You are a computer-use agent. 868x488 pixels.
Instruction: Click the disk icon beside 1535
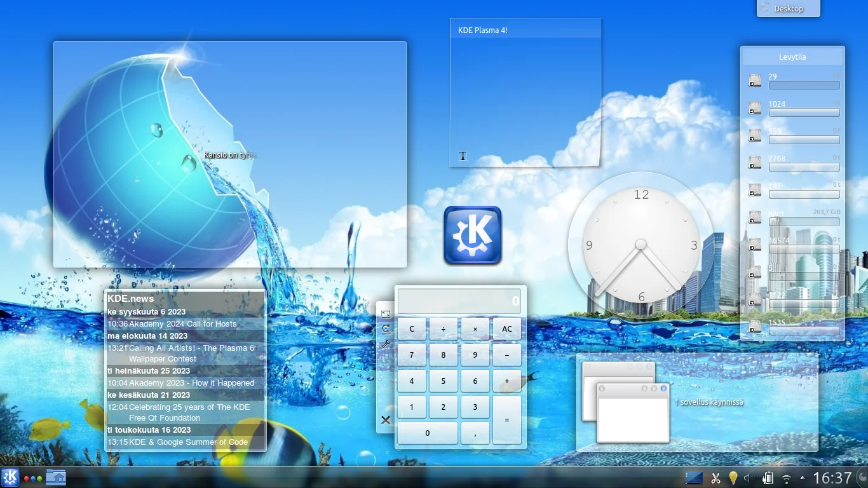point(755,327)
